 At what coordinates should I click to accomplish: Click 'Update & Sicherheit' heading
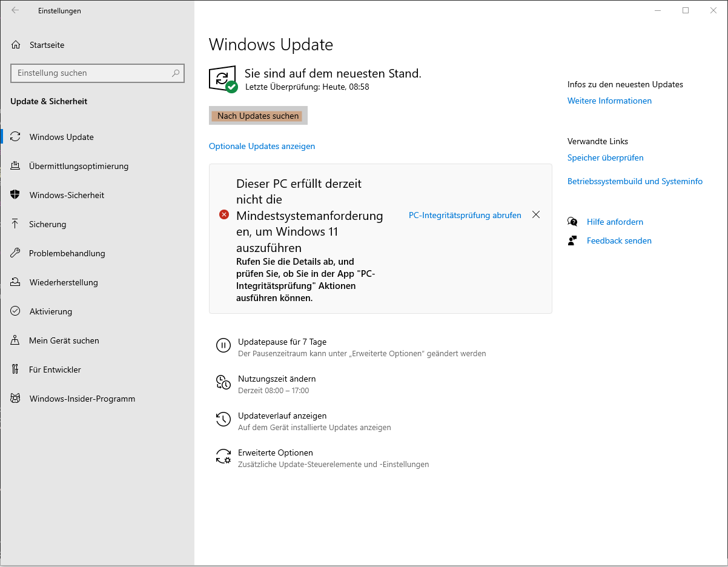pos(49,101)
